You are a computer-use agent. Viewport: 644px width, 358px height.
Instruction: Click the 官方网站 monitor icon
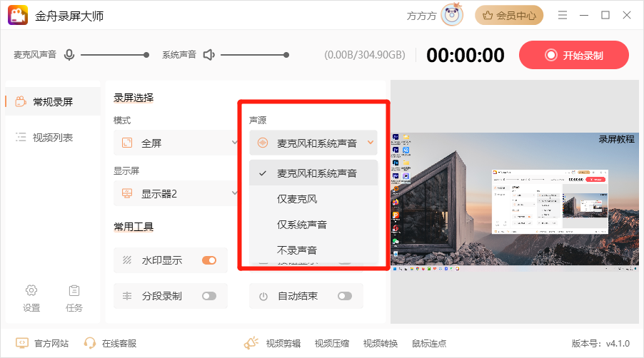[x=22, y=343]
